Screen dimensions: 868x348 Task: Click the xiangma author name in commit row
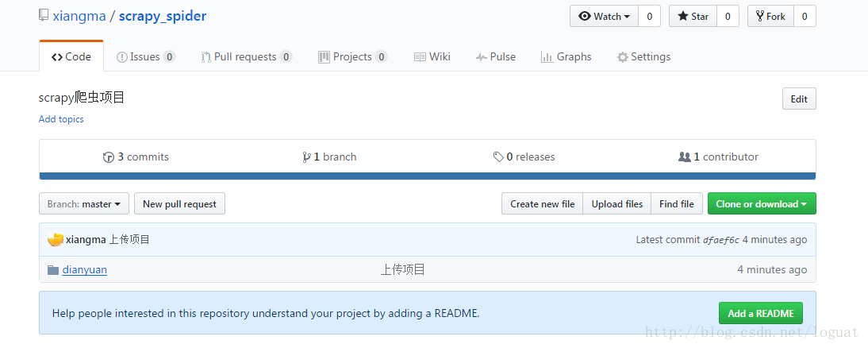click(86, 239)
